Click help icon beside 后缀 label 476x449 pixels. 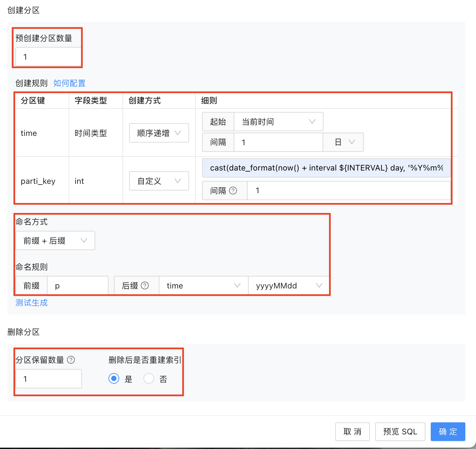145,285
